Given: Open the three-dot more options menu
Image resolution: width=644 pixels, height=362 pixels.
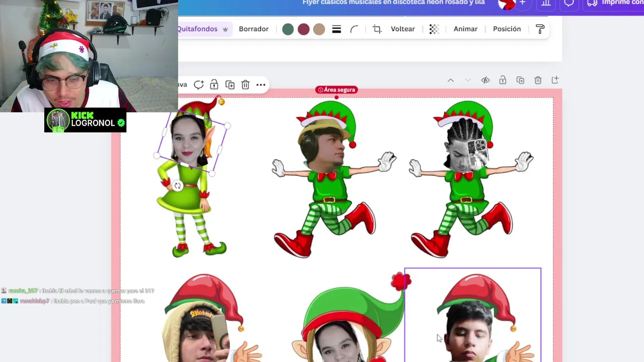Looking at the screenshot, I should pos(261,84).
